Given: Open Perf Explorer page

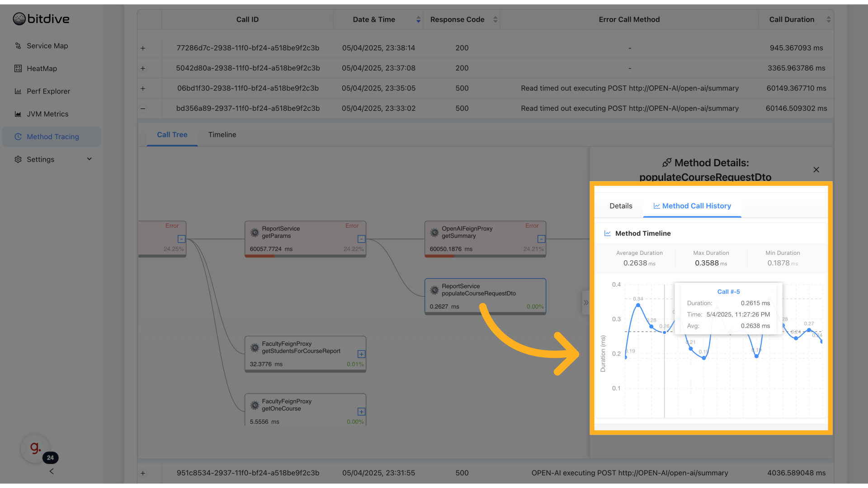Looking at the screenshot, I should tap(48, 91).
